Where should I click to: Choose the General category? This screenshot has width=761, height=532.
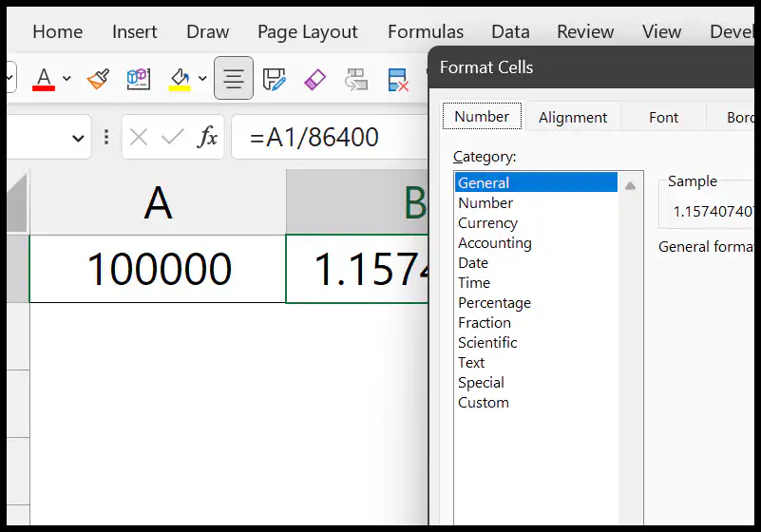point(536,182)
